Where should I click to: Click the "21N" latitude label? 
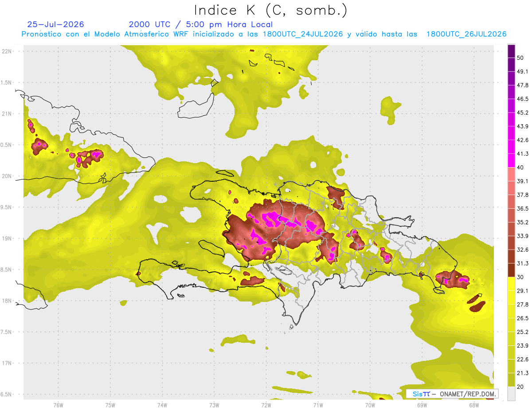7,114
